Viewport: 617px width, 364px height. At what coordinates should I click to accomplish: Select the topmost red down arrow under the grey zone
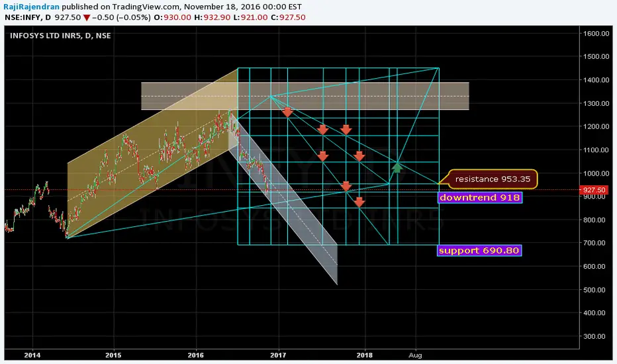tap(287, 112)
